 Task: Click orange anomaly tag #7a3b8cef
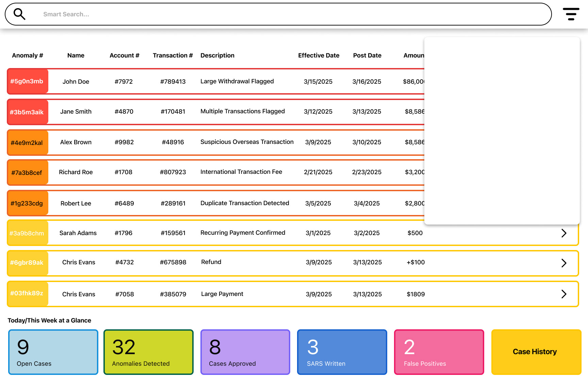[x=28, y=172]
